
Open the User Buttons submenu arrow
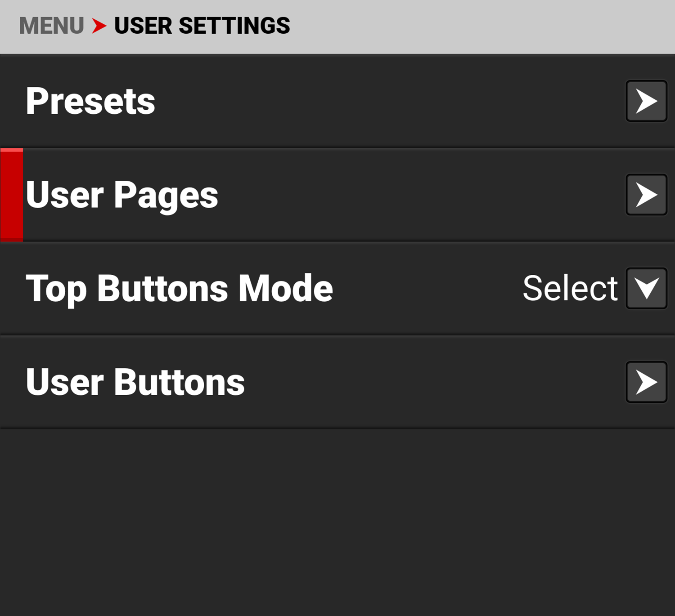click(646, 382)
